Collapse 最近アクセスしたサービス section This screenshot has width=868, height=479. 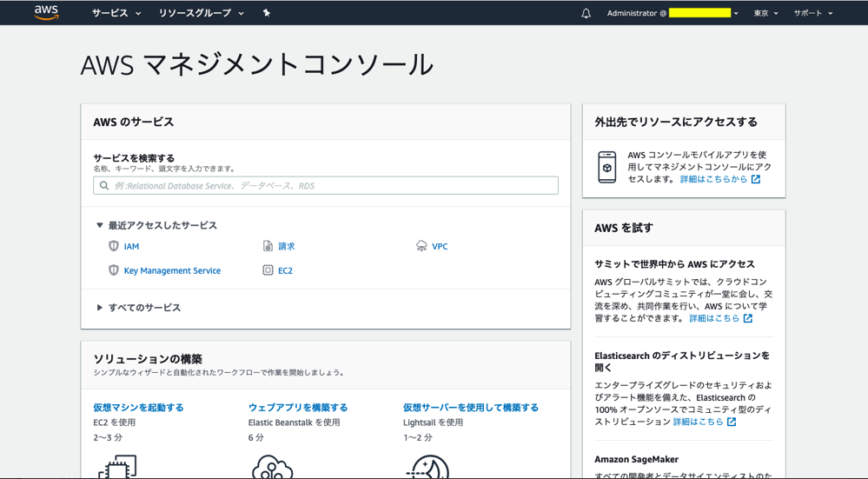tap(156, 225)
